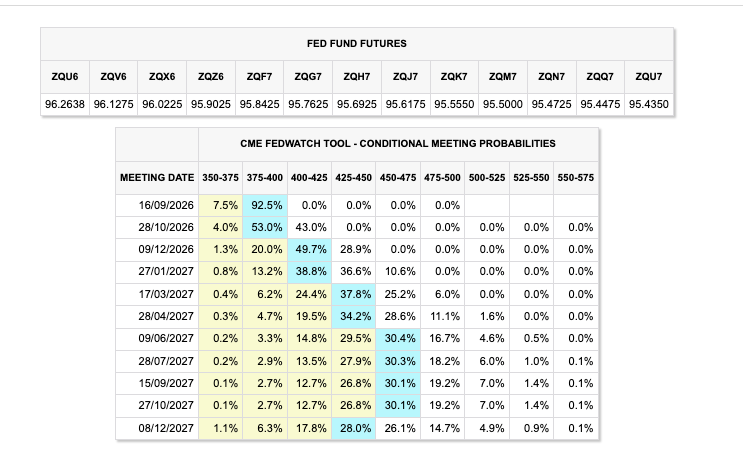Screen dimensions: 743x471
Task: Click the futures value 95.4725
Action: point(552,104)
